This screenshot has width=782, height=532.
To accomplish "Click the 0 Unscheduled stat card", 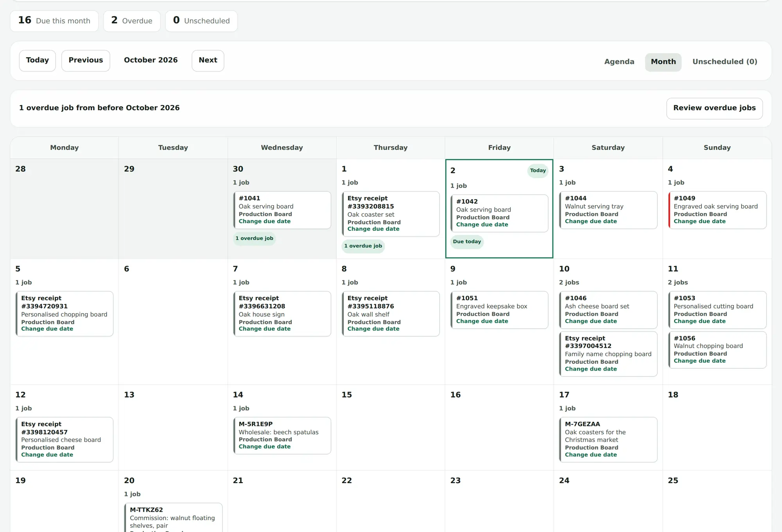I will [201, 21].
